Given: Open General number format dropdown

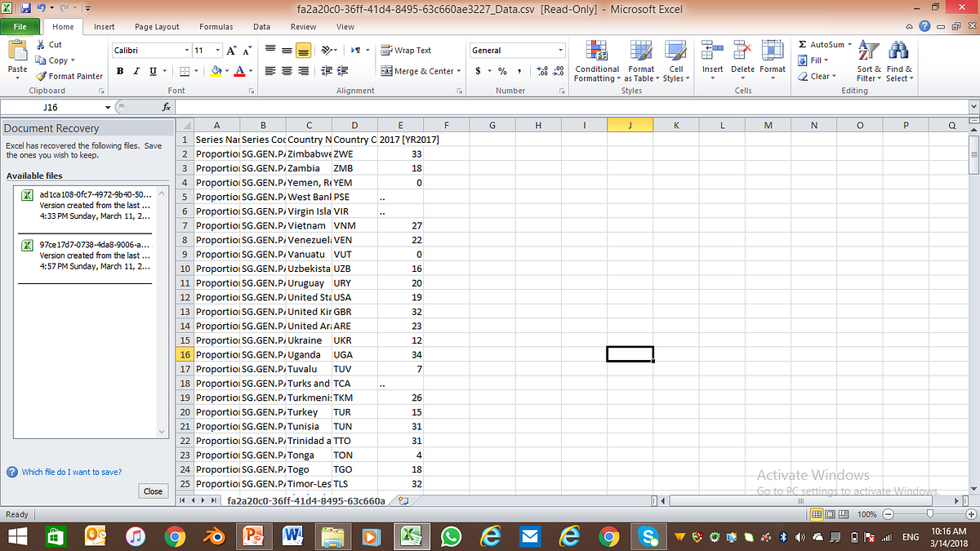Looking at the screenshot, I should [x=560, y=51].
